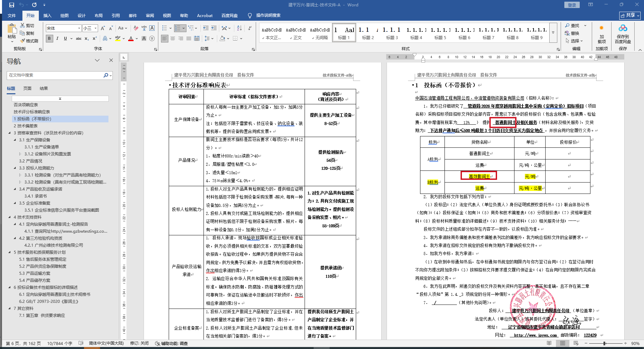The height and width of the screenshot is (349, 644).
Task: Open the font size dropdown showing 小三
Action: [96, 28]
